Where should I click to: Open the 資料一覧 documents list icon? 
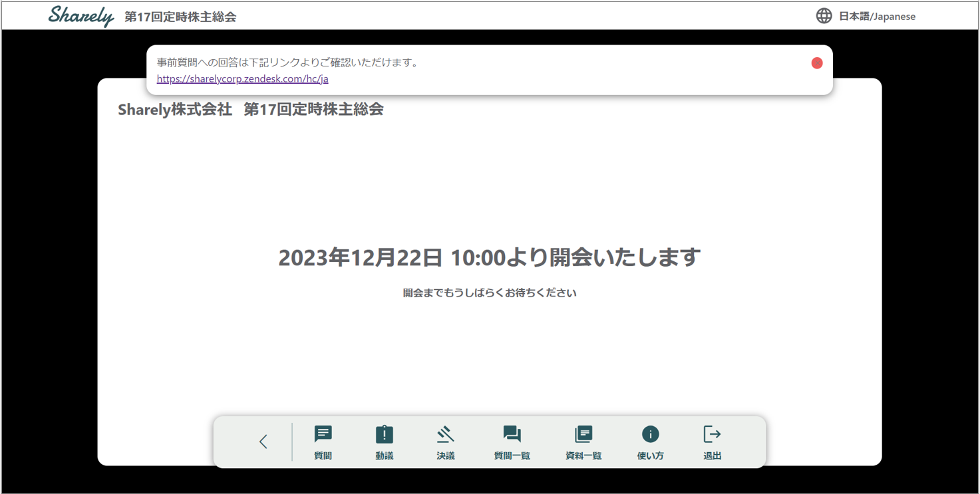(x=583, y=435)
